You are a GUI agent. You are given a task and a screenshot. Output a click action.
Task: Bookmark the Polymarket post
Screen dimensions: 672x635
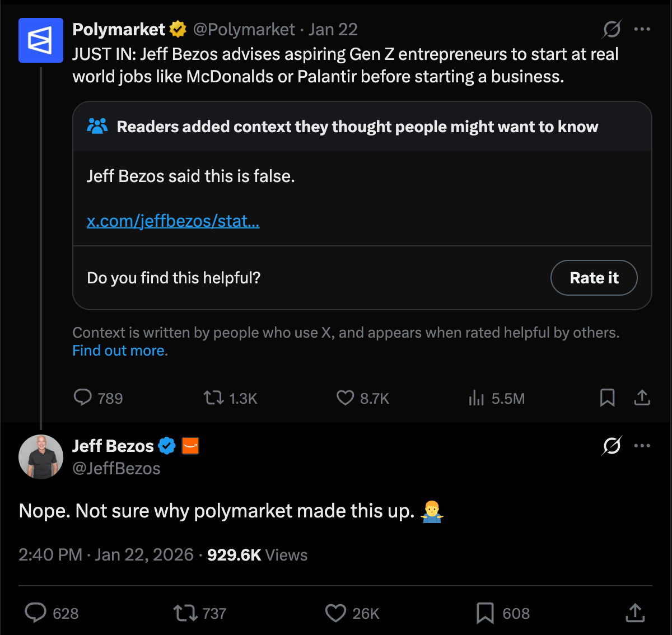(x=607, y=398)
